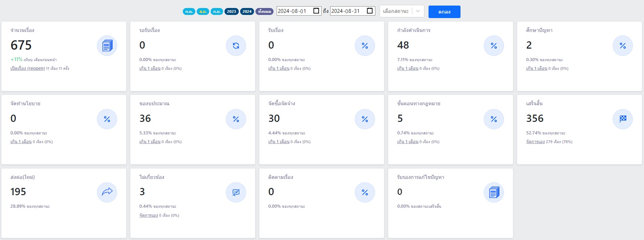Select the ส.ค. month filter pill
The image size is (644, 240).
(203, 11)
